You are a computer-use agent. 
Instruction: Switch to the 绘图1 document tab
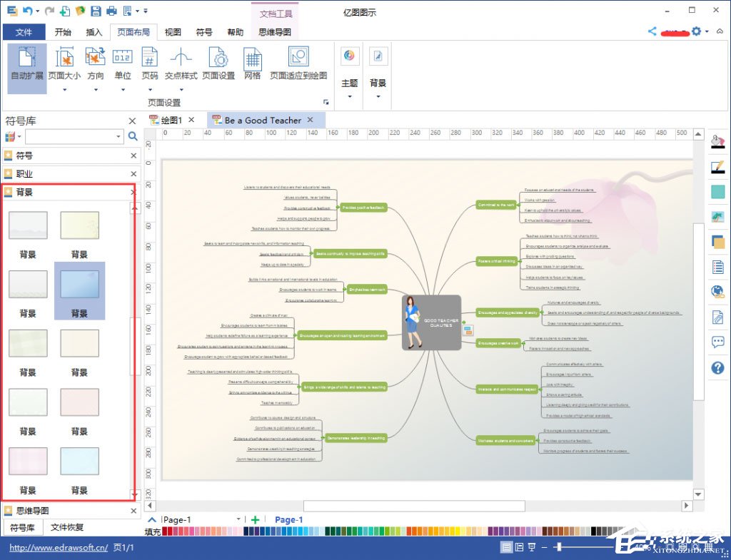click(171, 120)
